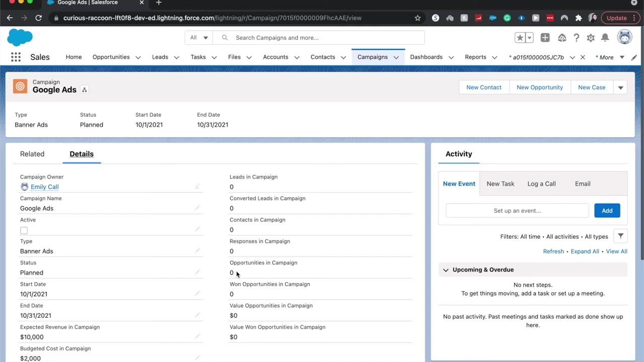Edit Campaign Name pencil icon
The width and height of the screenshot is (644, 362).
pos(198,207)
